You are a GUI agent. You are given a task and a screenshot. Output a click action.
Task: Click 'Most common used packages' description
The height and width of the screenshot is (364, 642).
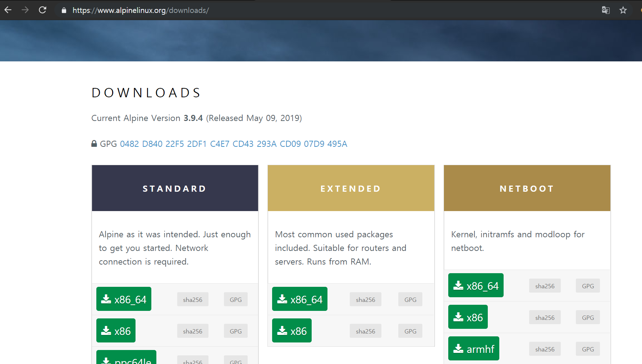click(341, 248)
